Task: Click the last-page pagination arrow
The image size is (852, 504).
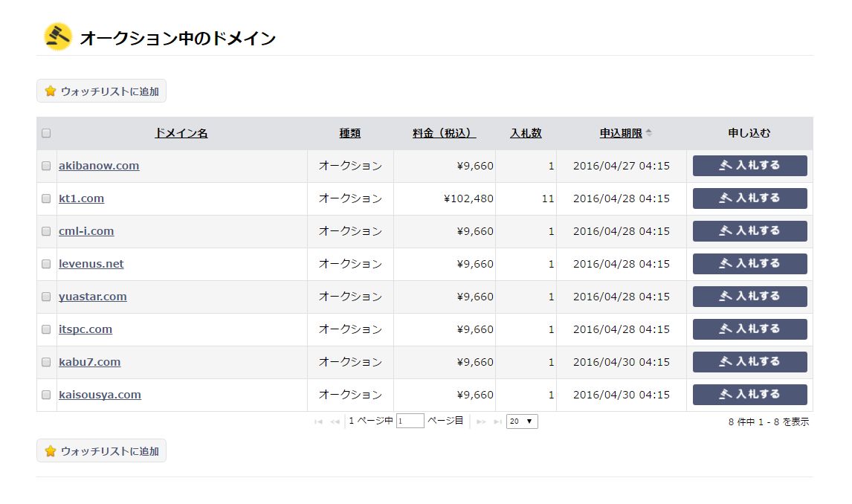Action: pos(497,421)
